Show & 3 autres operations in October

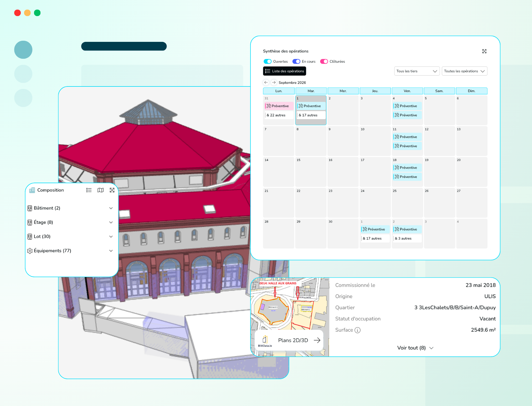point(407,238)
